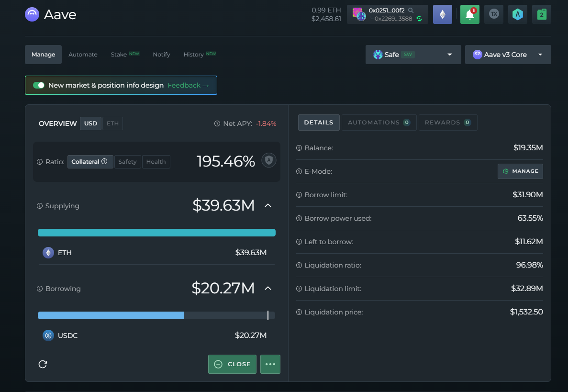Click the Liquidation ratio info icon
Viewport: 568px width, 392px height.
coord(299,265)
